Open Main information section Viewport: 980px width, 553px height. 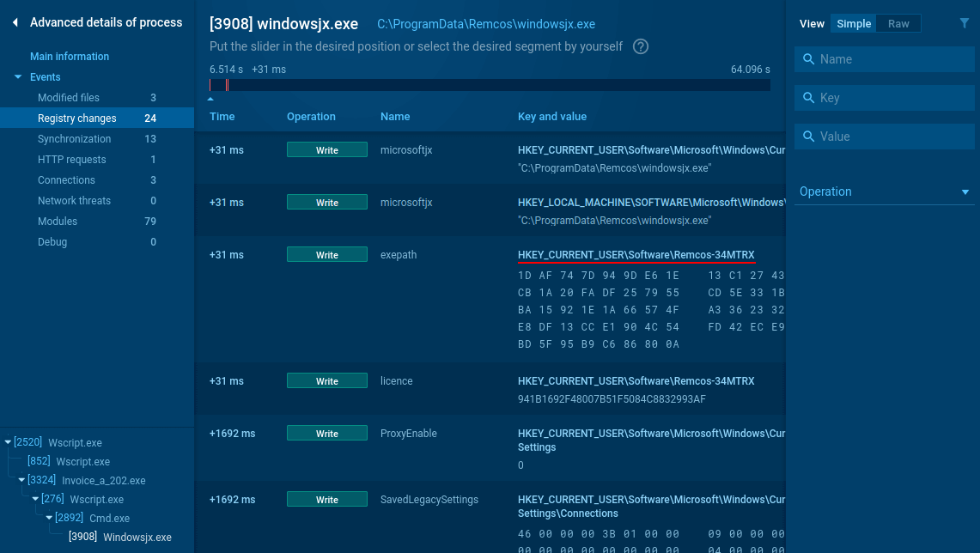(70, 57)
